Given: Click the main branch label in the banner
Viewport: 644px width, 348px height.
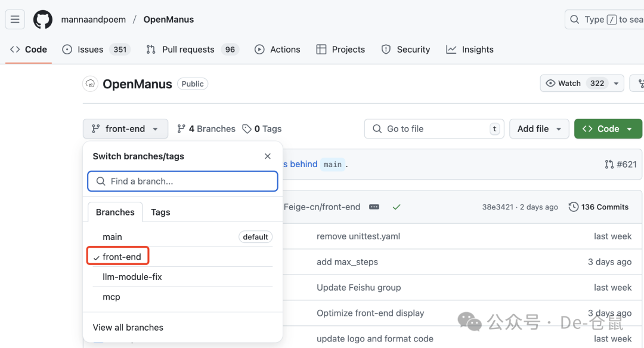Looking at the screenshot, I should [332, 165].
